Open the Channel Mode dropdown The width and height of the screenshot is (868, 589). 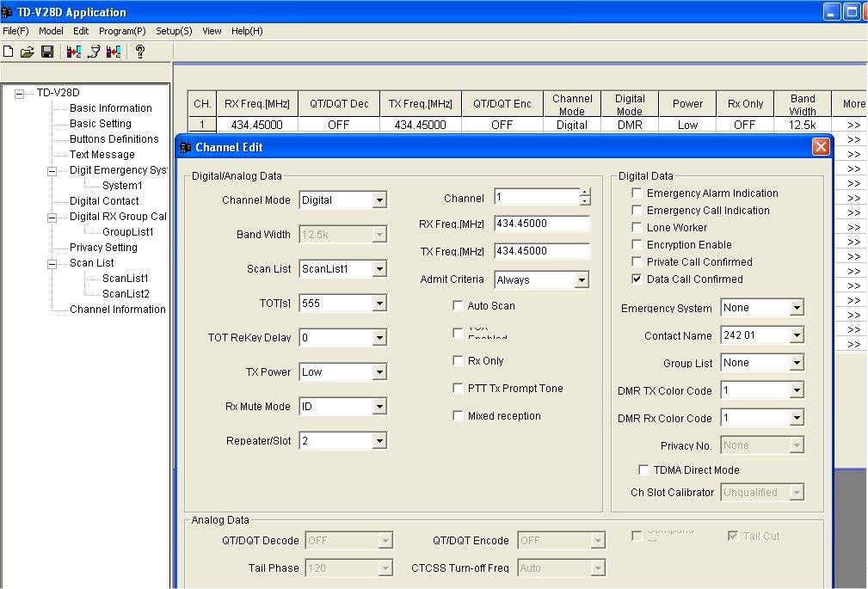pyautogui.click(x=379, y=199)
